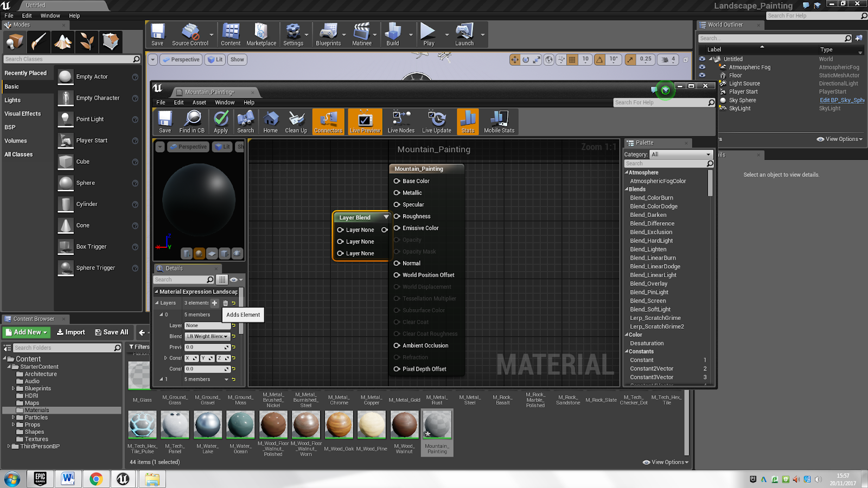Click the Edit BP_Sky_Sphere link

coord(842,100)
